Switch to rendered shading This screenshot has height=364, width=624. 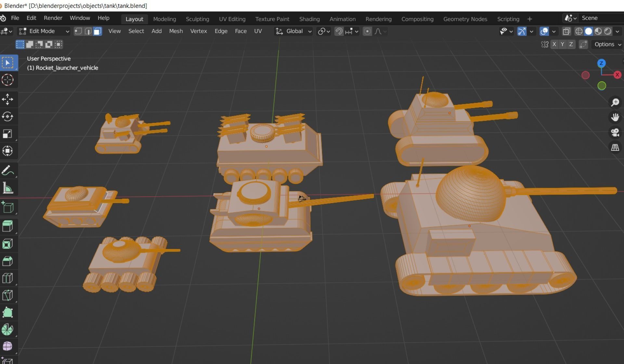[x=608, y=31]
